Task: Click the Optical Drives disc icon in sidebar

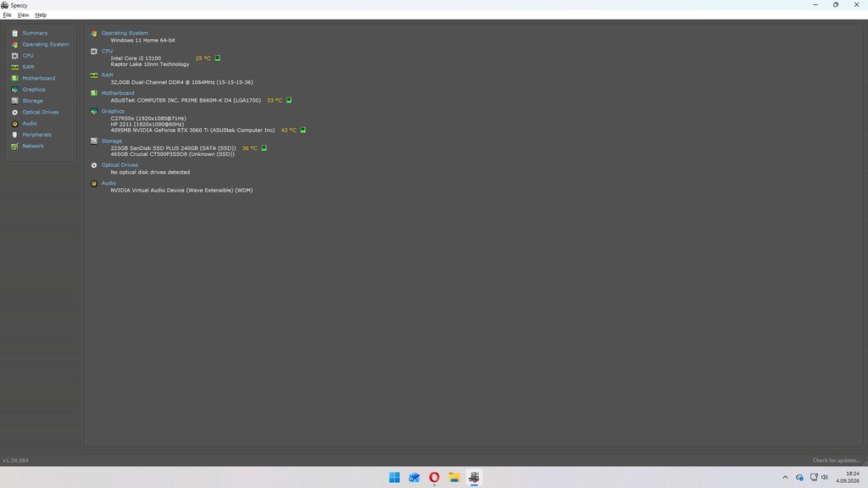Action: [15, 113]
